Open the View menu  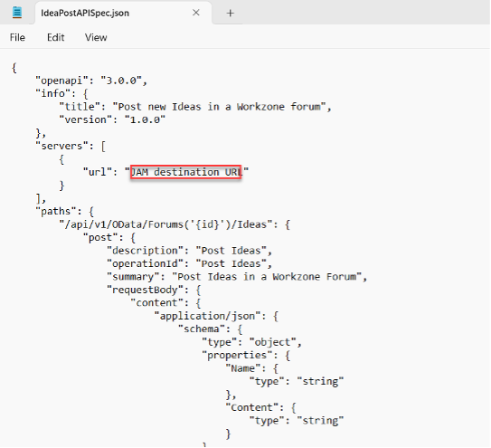(x=96, y=37)
